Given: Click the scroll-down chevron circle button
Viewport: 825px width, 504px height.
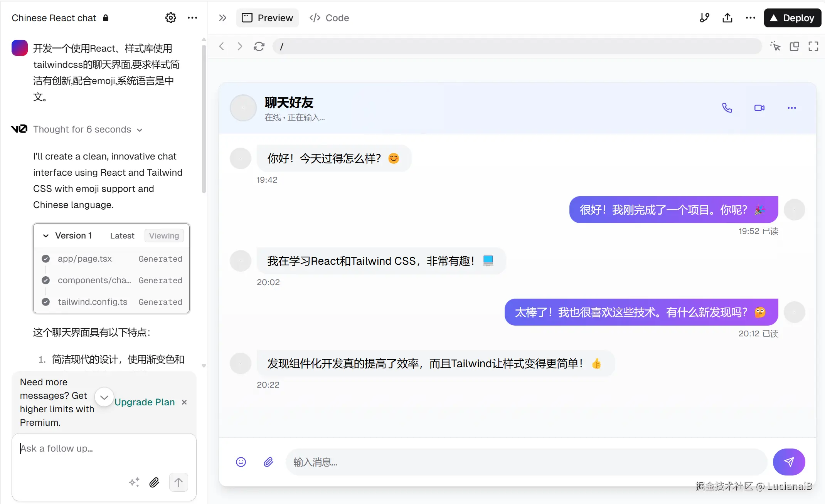Looking at the screenshot, I should pyautogui.click(x=104, y=397).
